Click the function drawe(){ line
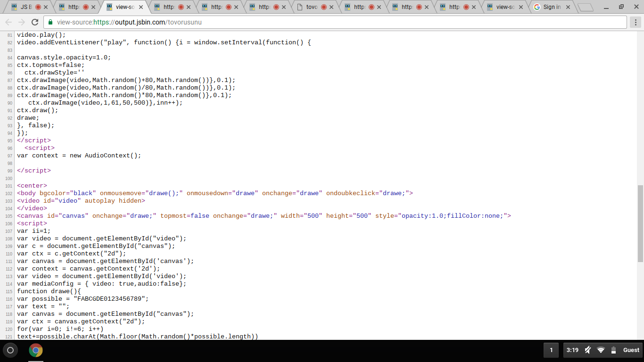Viewport: 644px width, 362px height. 49,291
